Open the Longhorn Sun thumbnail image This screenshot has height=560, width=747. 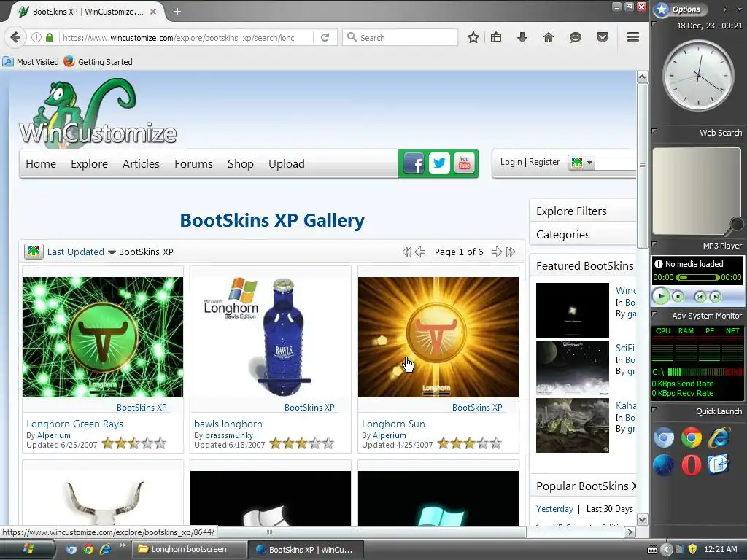438,337
